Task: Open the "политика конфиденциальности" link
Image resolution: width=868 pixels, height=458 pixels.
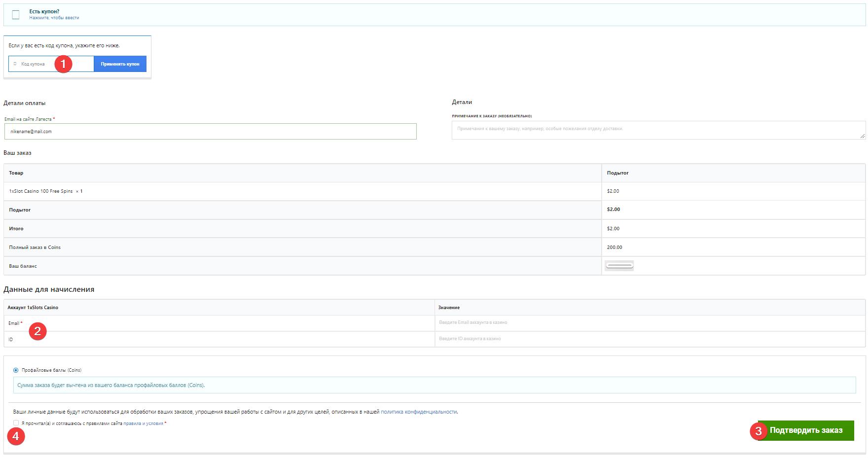Action: click(x=418, y=412)
